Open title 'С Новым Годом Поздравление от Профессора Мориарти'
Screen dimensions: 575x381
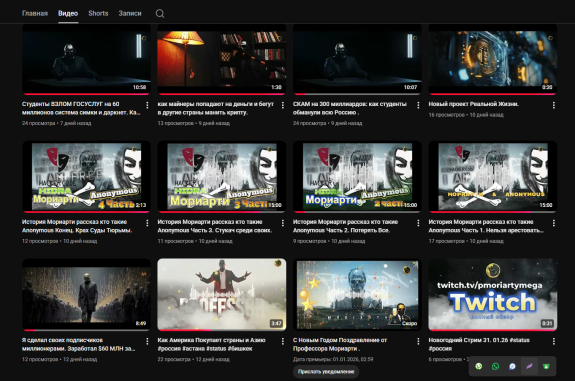click(340, 344)
